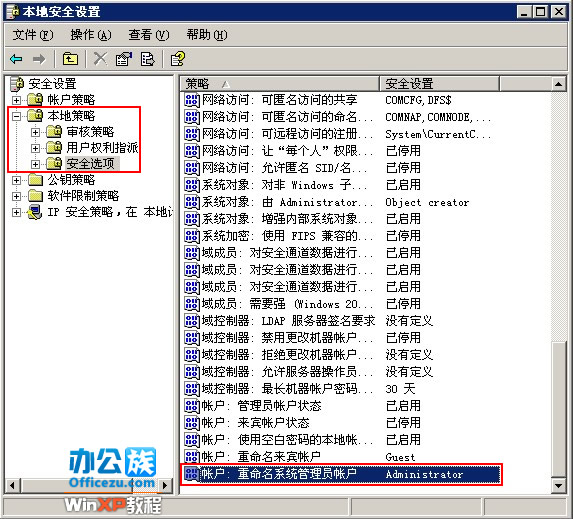Expand the 软件限制策略 tree node
Image resolution: width=573 pixels, height=519 pixels.
pyautogui.click(x=16, y=196)
